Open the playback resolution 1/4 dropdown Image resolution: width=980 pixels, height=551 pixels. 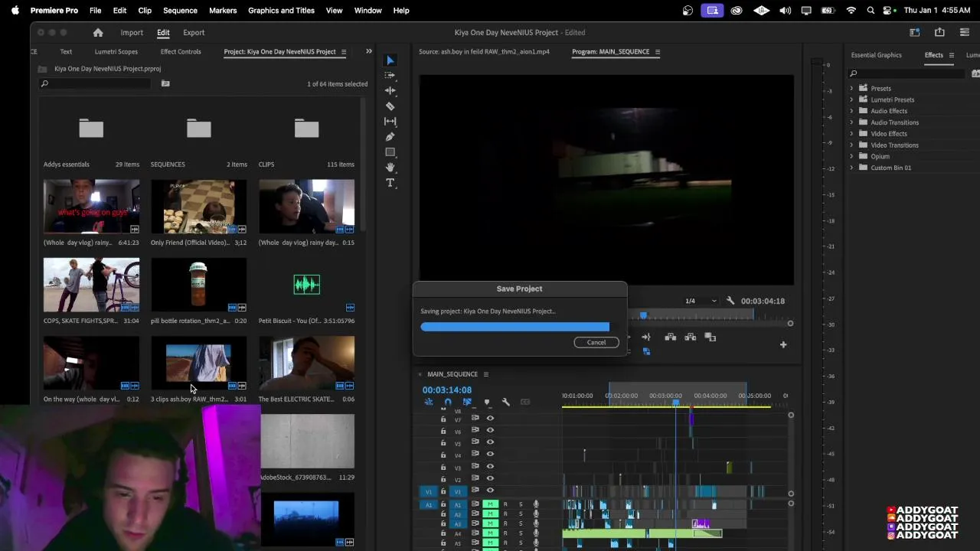click(x=701, y=301)
